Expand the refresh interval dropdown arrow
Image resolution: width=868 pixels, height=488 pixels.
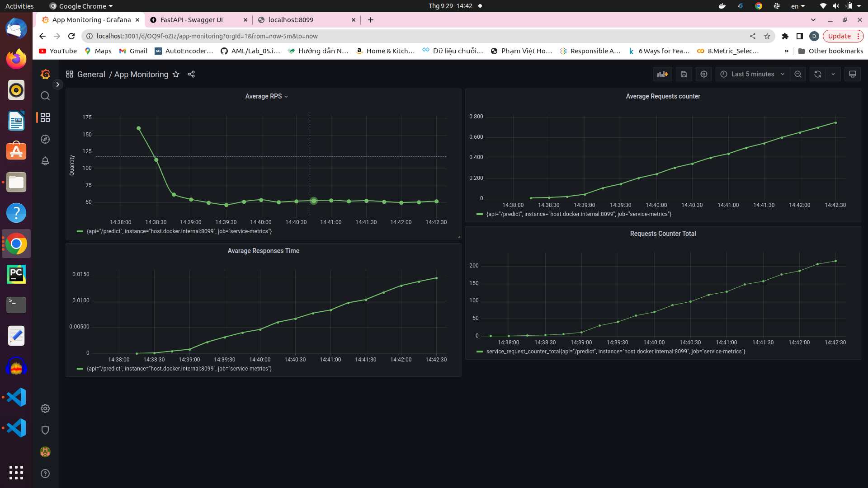click(833, 74)
